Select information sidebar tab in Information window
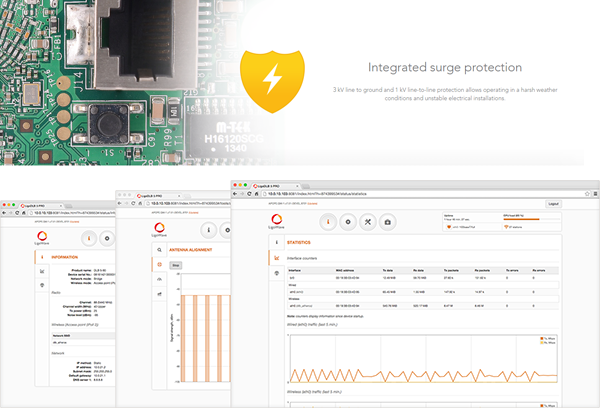The height and width of the screenshot is (420, 600). coord(42,257)
